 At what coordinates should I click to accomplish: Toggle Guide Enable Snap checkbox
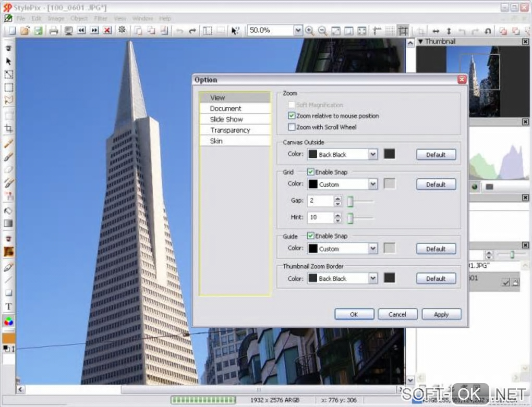[310, 236]
